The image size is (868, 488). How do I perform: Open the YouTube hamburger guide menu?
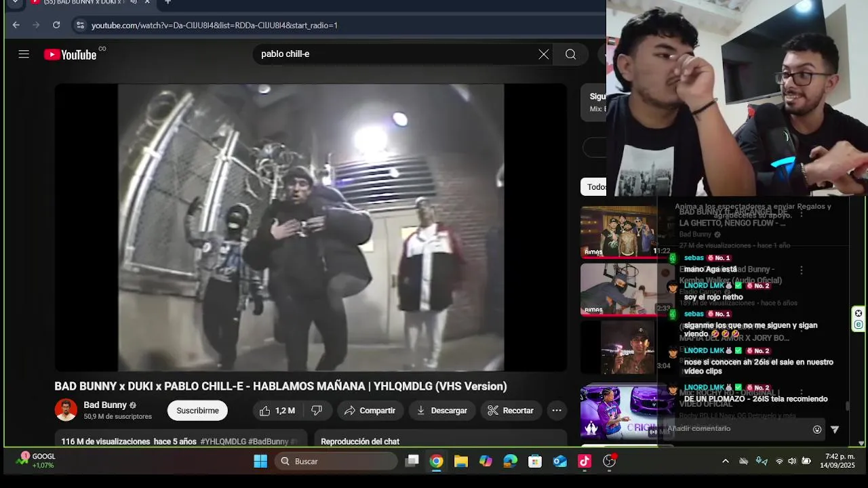[24, 54]
